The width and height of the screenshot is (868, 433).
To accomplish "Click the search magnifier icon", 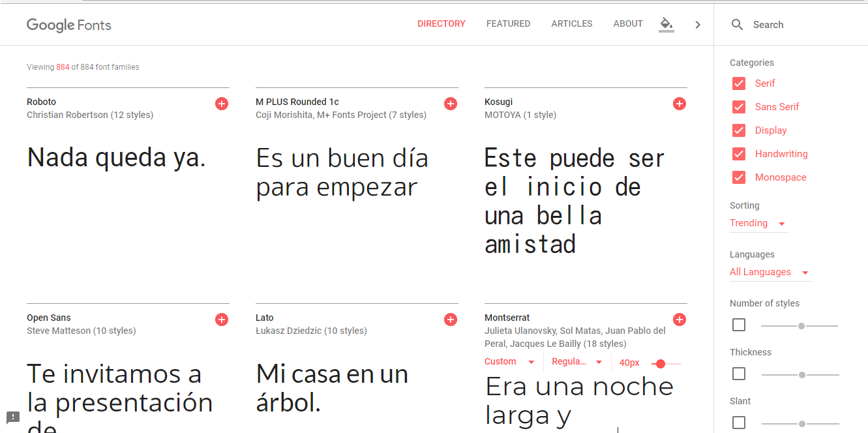I will pyautogui.click(x=737, y=25).
